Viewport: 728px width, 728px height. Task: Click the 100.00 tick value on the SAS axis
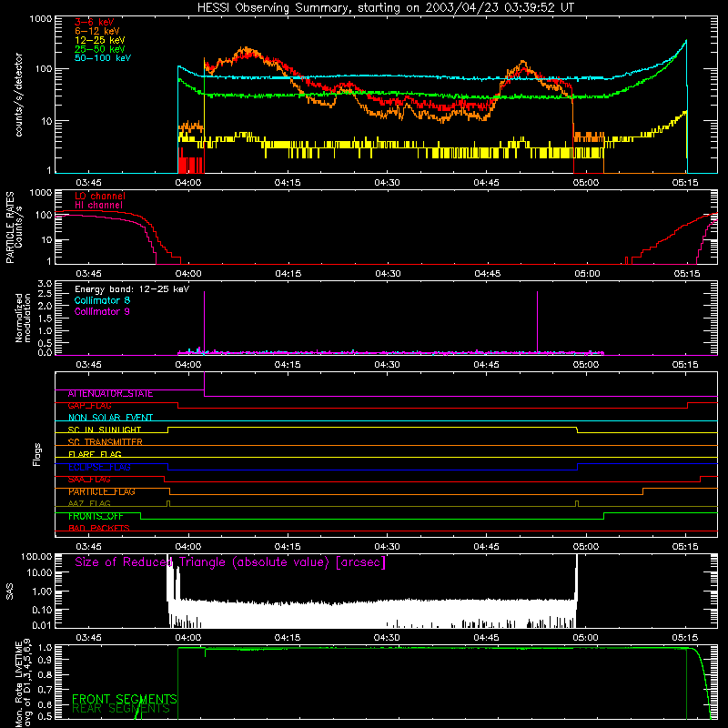pyautogui.click(x=36, y=557)
